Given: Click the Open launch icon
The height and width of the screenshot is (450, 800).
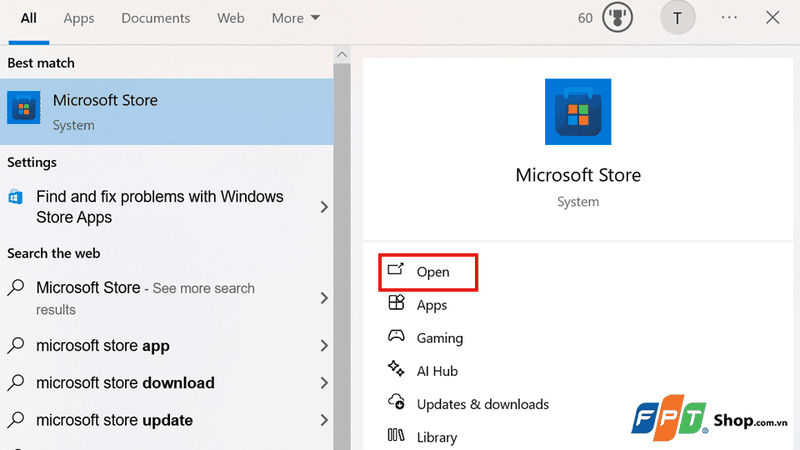Looking at the screenshot, I should [x=395, y=269].
